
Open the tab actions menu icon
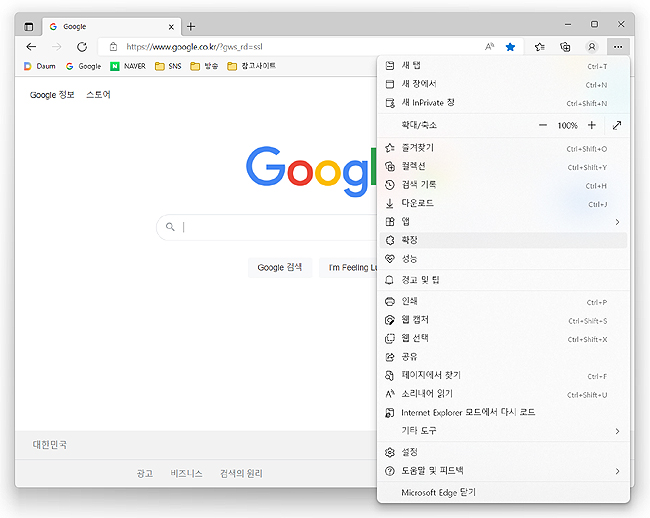point(29,27)
